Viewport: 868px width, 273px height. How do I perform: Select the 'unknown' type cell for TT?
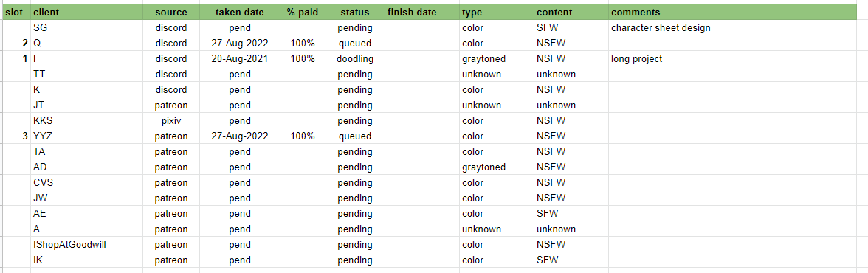click(x=497, y=75)
